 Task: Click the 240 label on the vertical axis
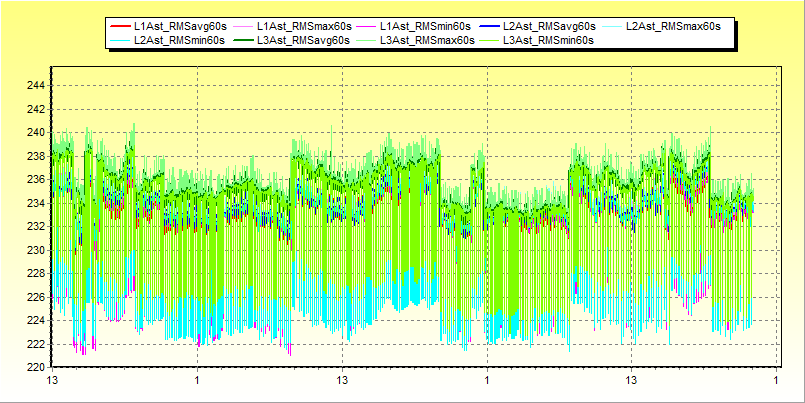coord(35,132)
